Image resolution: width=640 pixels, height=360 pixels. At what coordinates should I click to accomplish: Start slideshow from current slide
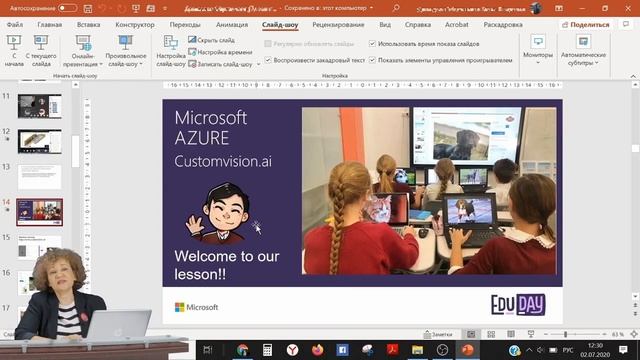pyautogui.click(x=41, y=51)
